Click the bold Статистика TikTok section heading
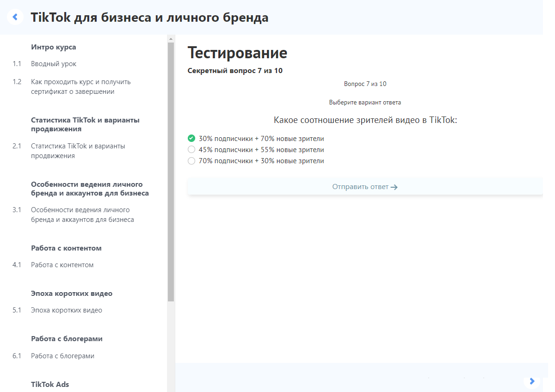This screenshot has width=555, height=392. (85, 124)
